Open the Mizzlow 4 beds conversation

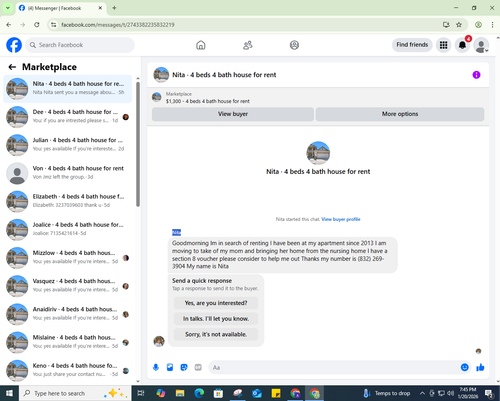pyautogui.click(x=68, y=258)
